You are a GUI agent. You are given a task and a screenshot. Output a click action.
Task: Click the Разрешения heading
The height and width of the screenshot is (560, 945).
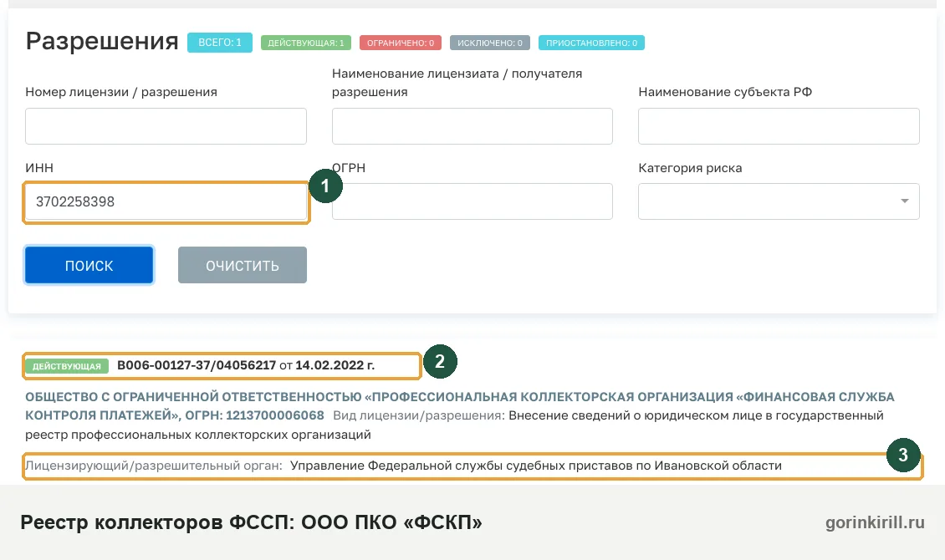[x=102, y=41]
